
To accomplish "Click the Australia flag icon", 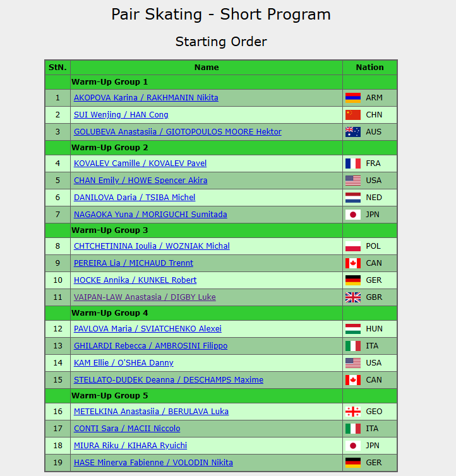I will click(x=352, y=132).
